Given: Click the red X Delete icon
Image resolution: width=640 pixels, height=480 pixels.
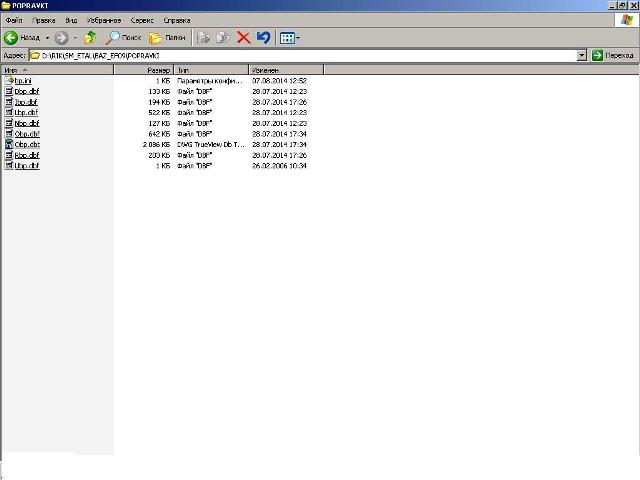Looking at the screenshot, I should (243, 37).
